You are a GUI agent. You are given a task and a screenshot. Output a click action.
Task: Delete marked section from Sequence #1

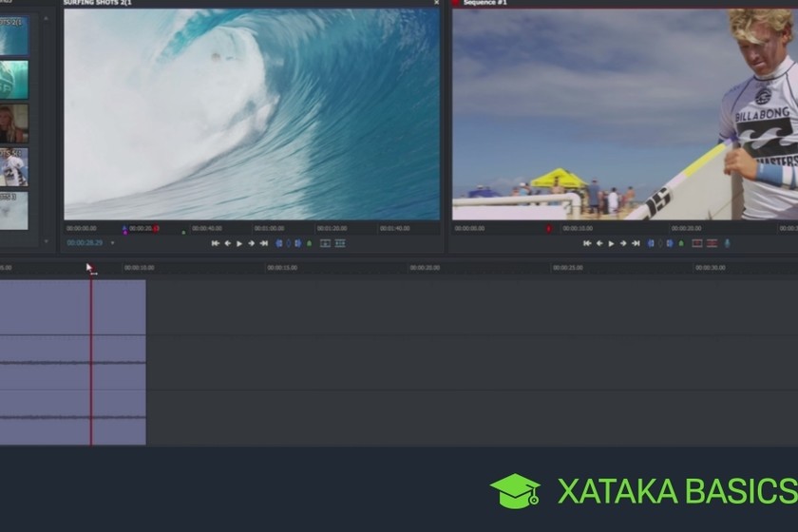pos(712,243)
